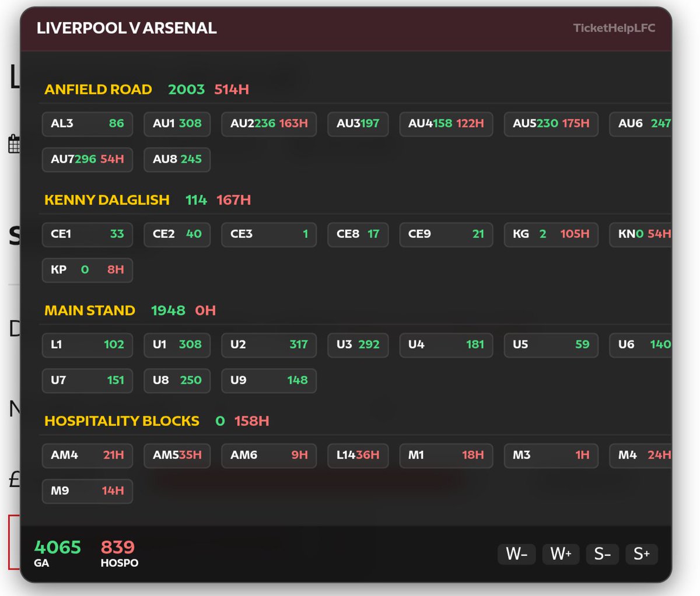Viewport: 700px width, 596px height.
Task: Click Anfield Road 2003 availability count
Action: tap(186, 90)
